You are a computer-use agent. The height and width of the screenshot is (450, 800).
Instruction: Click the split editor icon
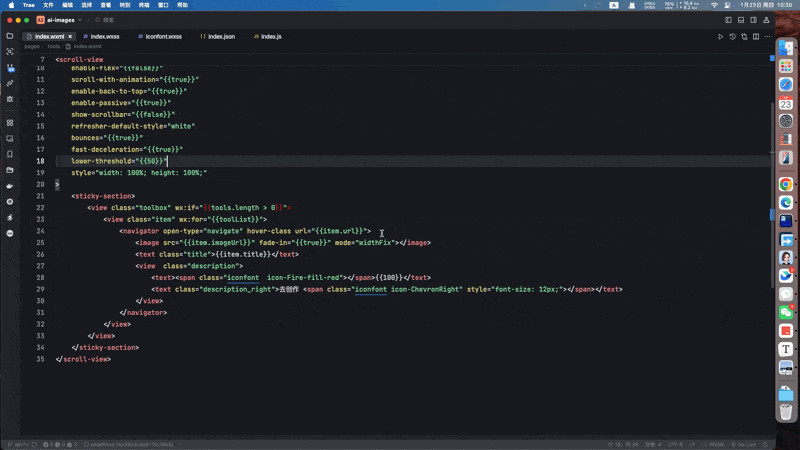tap(756, 37)
